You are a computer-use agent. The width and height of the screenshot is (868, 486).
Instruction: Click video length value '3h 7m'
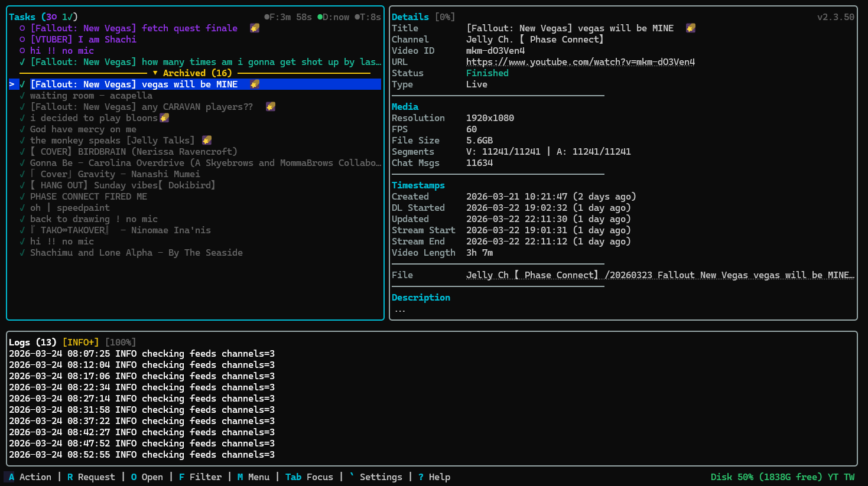tap(479, 253)
